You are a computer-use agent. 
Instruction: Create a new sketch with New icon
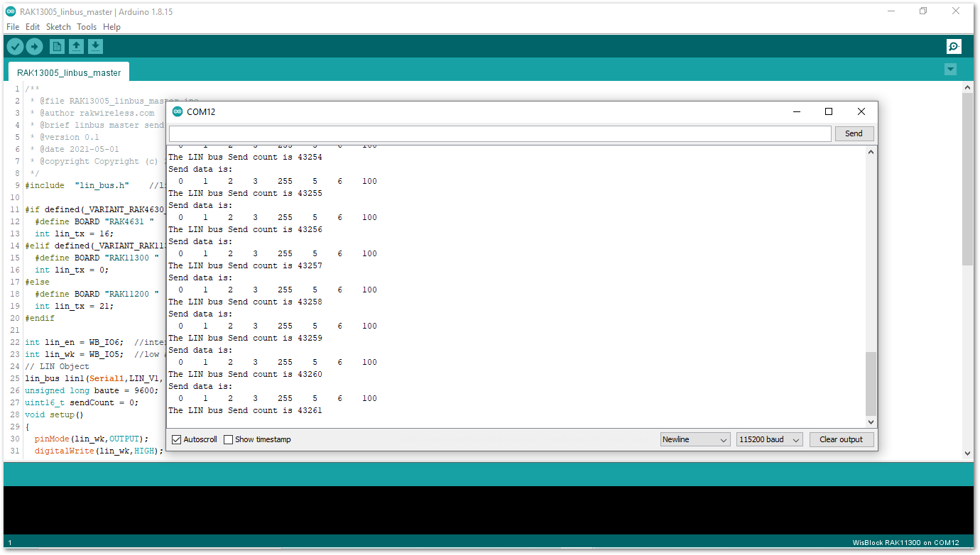57,47
